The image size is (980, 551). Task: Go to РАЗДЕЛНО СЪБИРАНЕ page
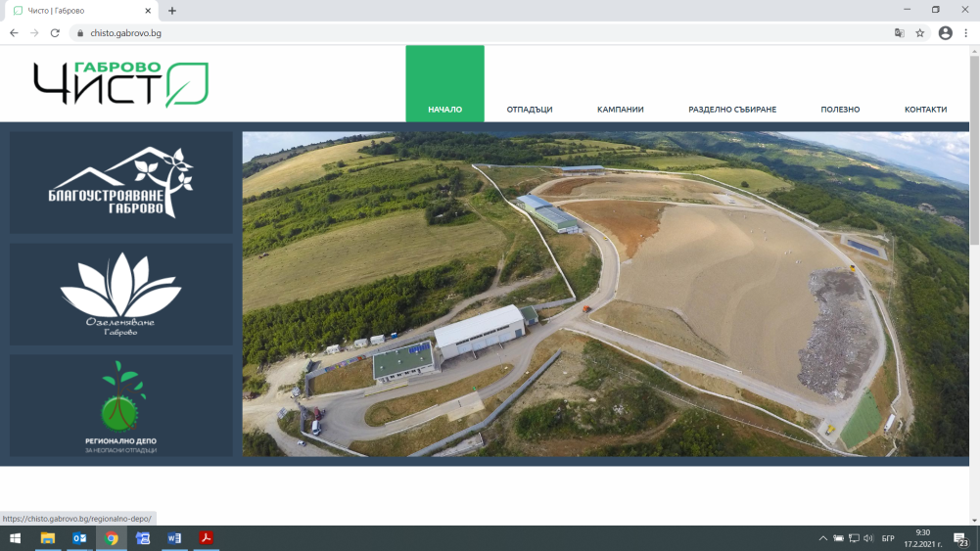pyautogui.click(x=732, y=110)
